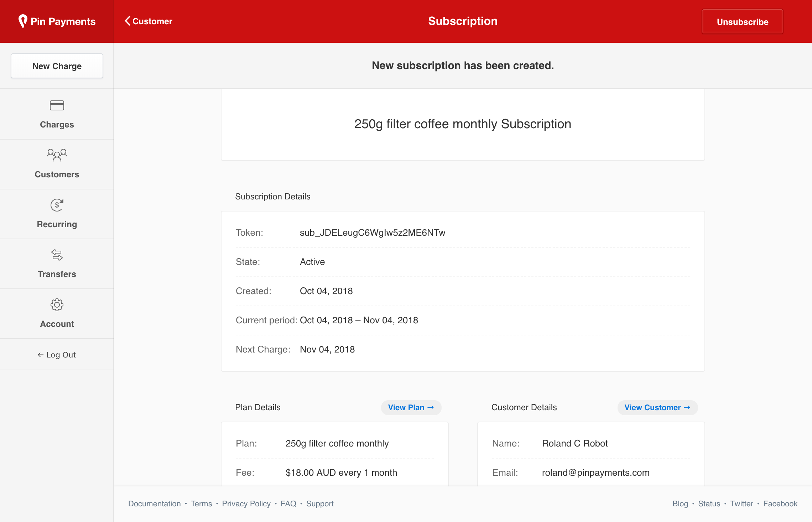Click the subscription token sub_JDELeugC6WgIw5z2ME6NTw
This screenshot has width=812, height=522.
click(373, 233)
